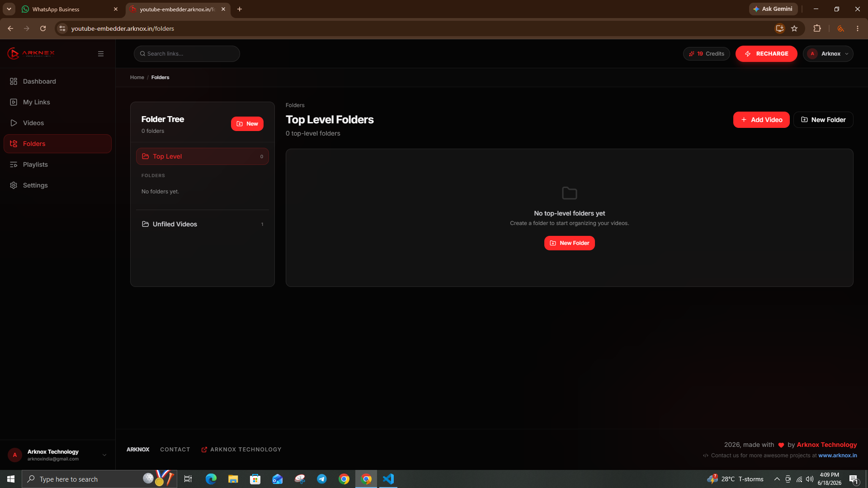Collapse sidebar with hamburger menu icon
Image resolution: width=868 pixels, height=488 pixels.
pos(101,54)
